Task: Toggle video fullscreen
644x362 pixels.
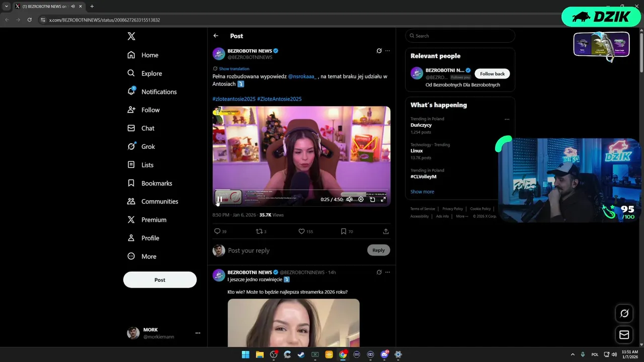Action: (383, 200)
